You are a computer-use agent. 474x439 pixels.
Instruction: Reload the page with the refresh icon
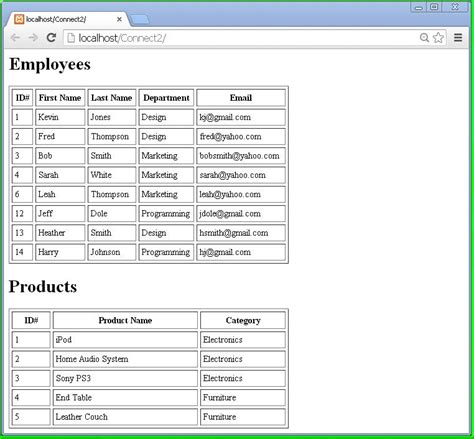pyautogui.click(x=51, y=38)
